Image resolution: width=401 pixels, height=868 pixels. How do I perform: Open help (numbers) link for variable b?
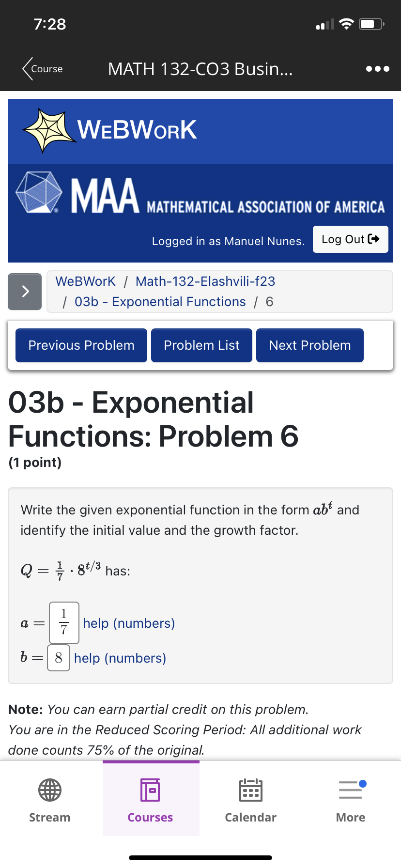tap(120, 658)
